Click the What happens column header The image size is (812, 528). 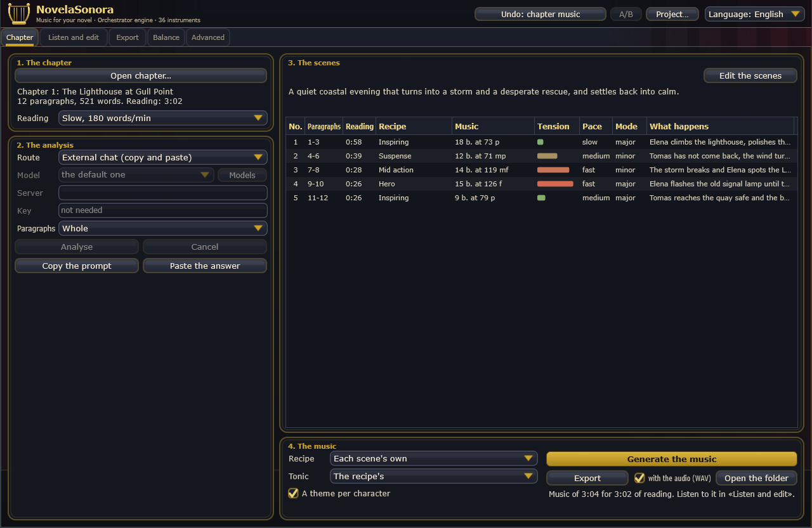click(x=721, y=126)
